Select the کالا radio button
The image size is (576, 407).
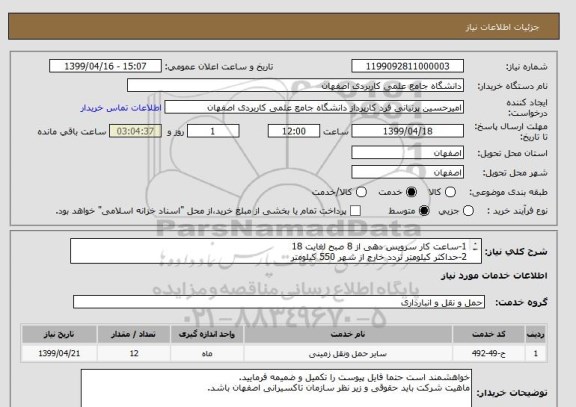[450, 192]
